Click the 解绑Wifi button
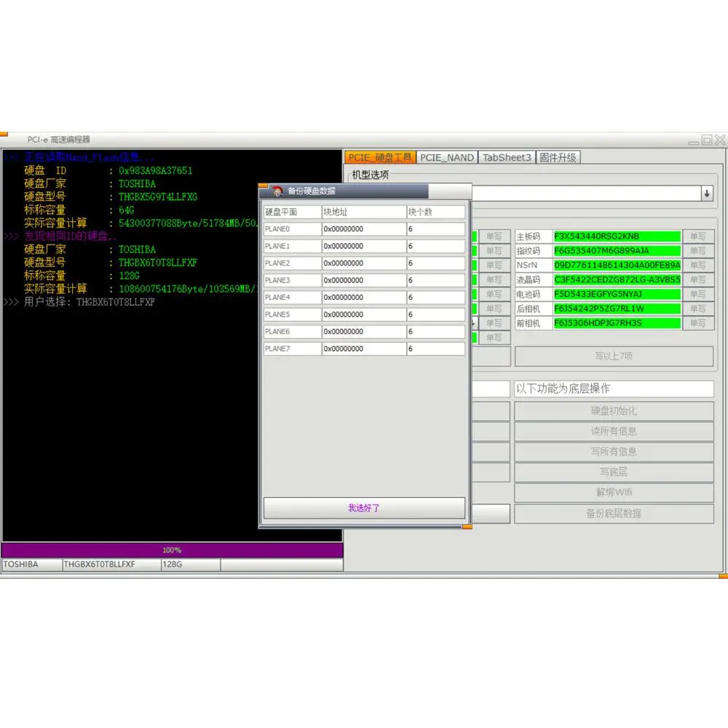Image resolution: width=728 pixels, height=728 pixels. [x=614, y=493]
